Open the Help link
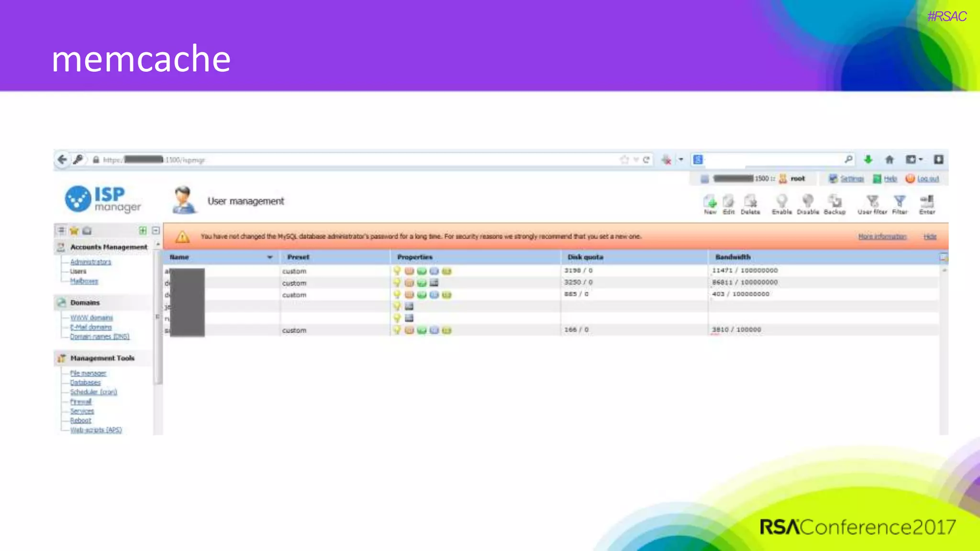This screenshot has height=551, width=980. click(x=891, y=179)
